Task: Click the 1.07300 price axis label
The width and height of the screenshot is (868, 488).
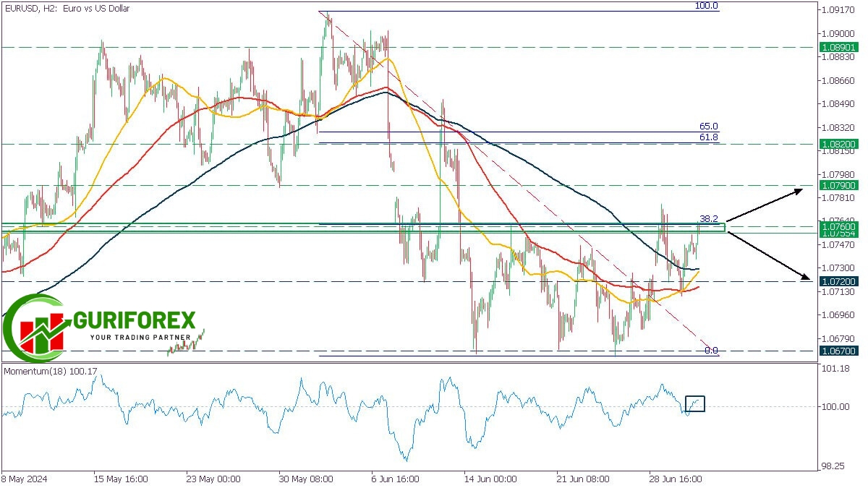Action: point(838,268)
